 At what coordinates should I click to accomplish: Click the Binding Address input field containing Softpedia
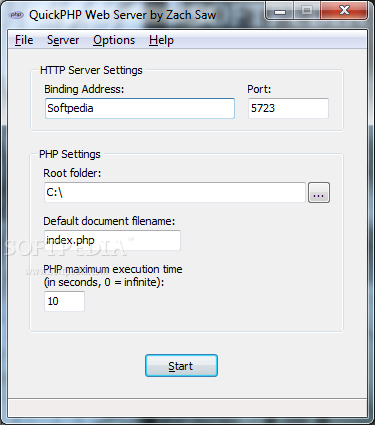[140, 108]
